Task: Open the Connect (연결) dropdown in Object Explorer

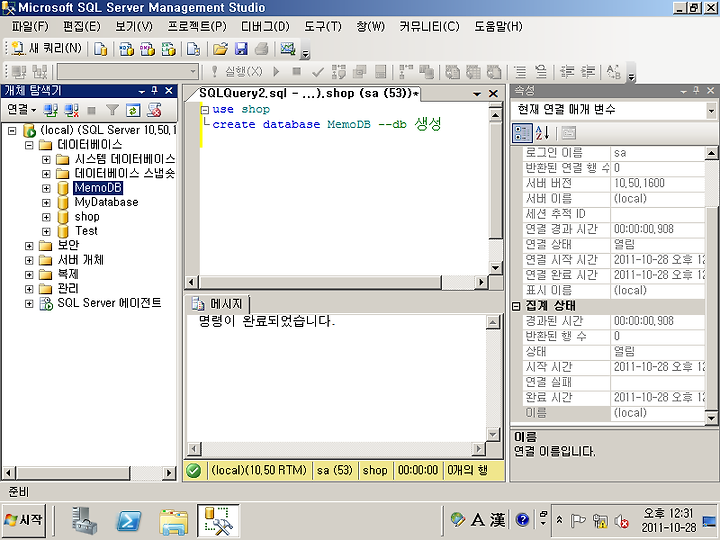Action: [x=21, y=110]
